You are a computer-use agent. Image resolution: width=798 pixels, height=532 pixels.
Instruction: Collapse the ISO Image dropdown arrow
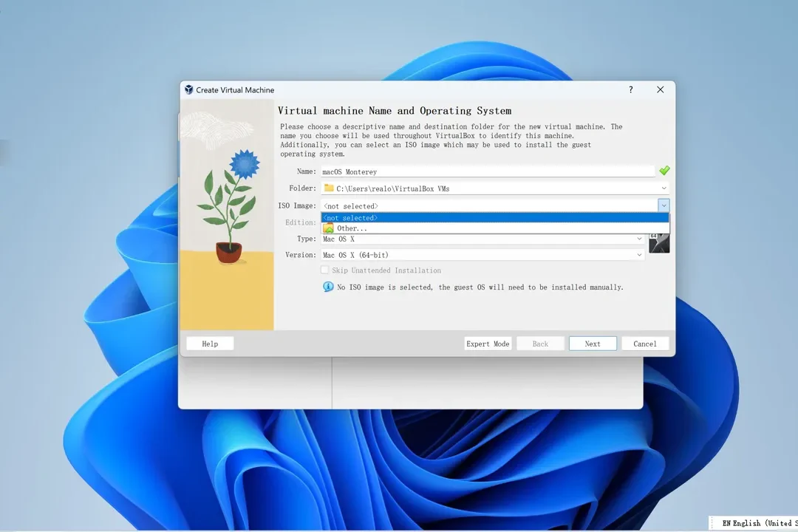click(664, 205)
